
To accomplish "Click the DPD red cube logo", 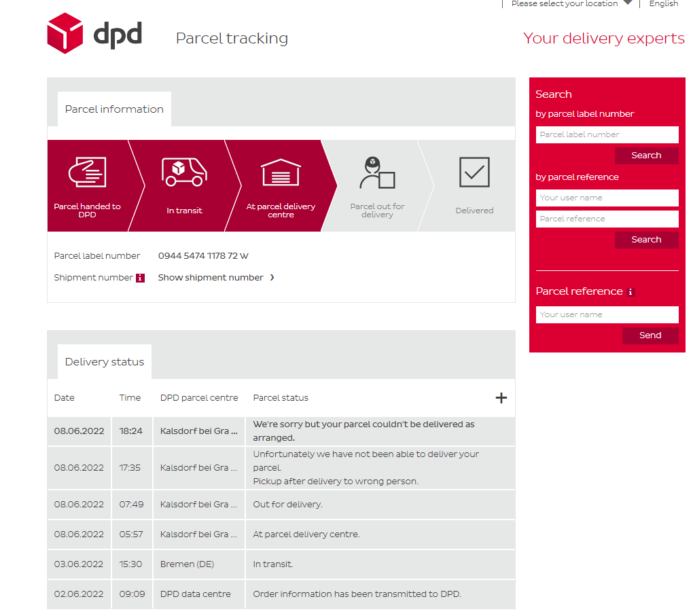I will click(x=65, y=33).
